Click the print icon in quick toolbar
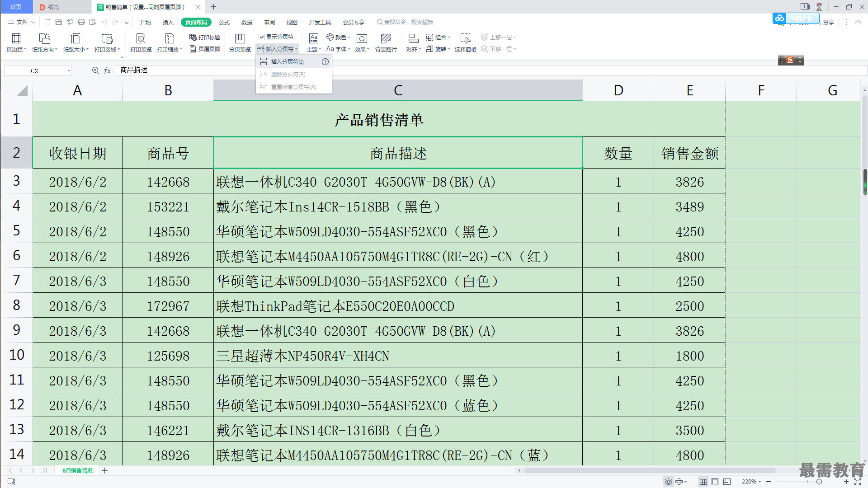The height and width of the screenshot is (488, 868). (x=81, y=22)
